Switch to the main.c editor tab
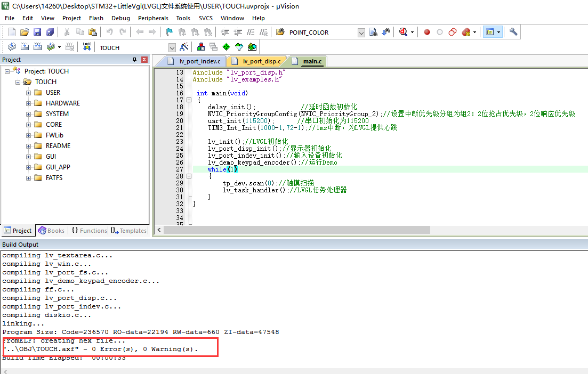588x374 pixels. [311, 61]
